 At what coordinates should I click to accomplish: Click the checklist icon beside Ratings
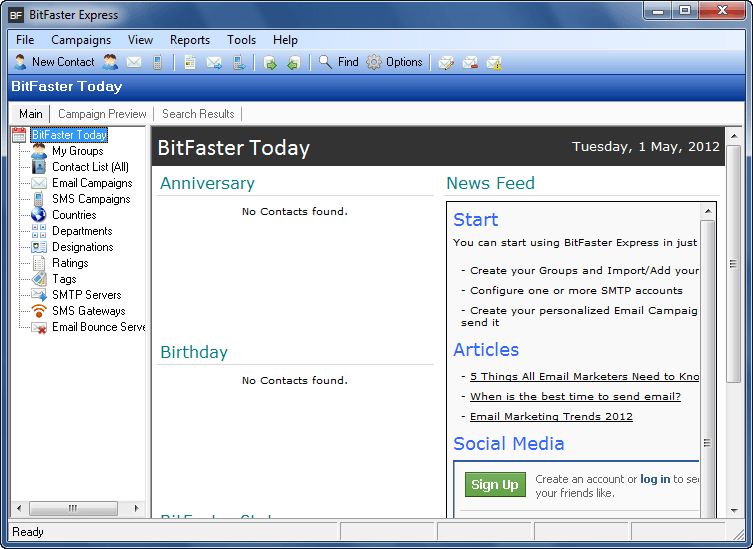(39, 263)
